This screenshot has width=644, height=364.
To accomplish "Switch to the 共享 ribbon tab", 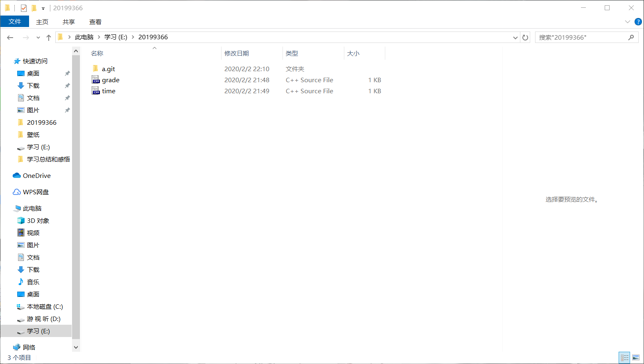I will [x=69, y=22].
